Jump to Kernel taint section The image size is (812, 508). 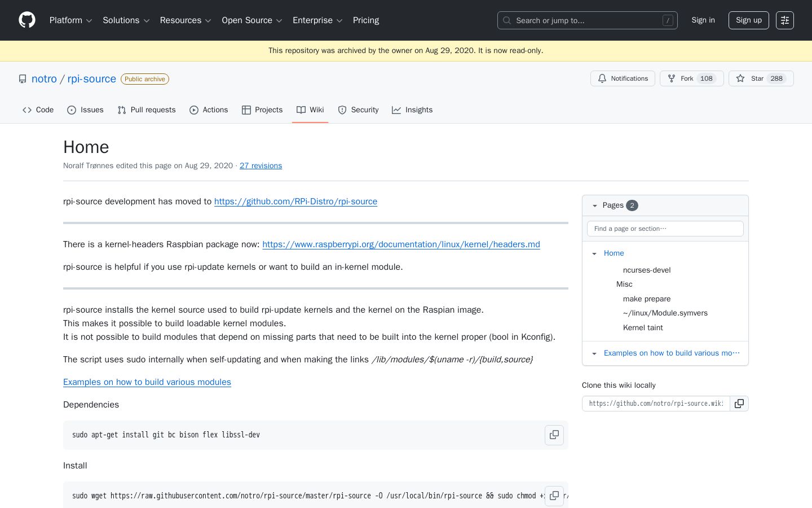643,328
